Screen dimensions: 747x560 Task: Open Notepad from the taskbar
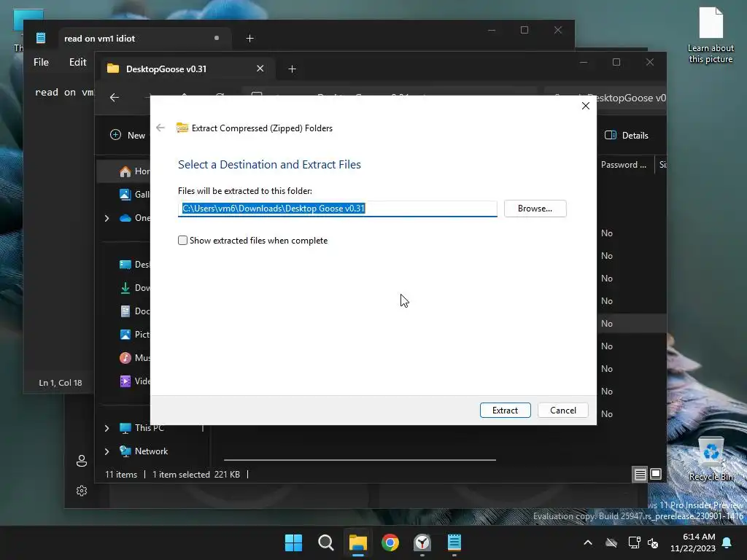coord(454,542)
